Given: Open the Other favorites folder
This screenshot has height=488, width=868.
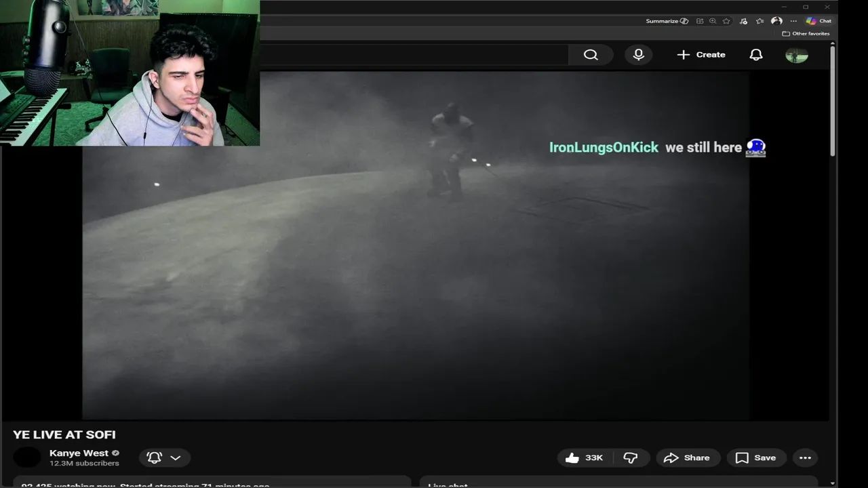Looking at the screenshot, I should (x=806, y=33).
